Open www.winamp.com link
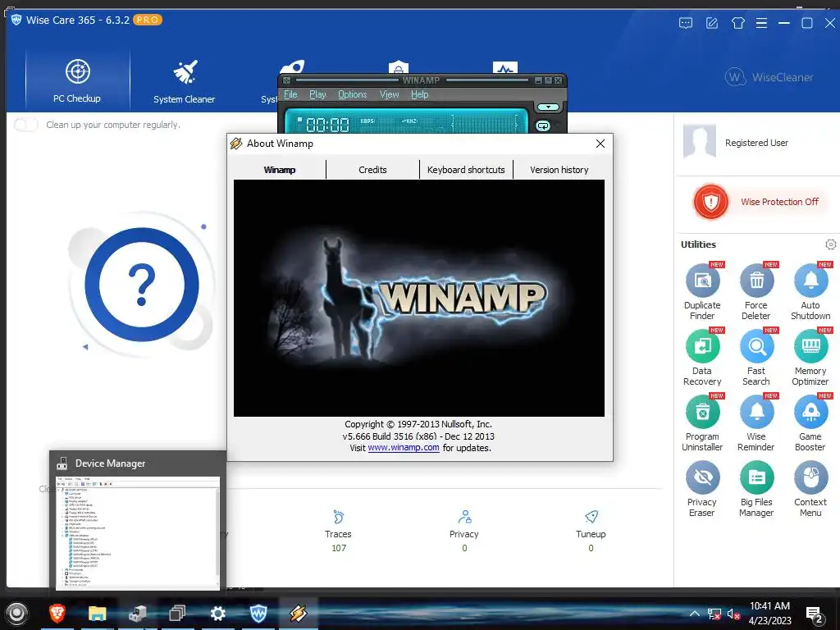This screenshot has width=840, height=630. (x=404, y=448)
